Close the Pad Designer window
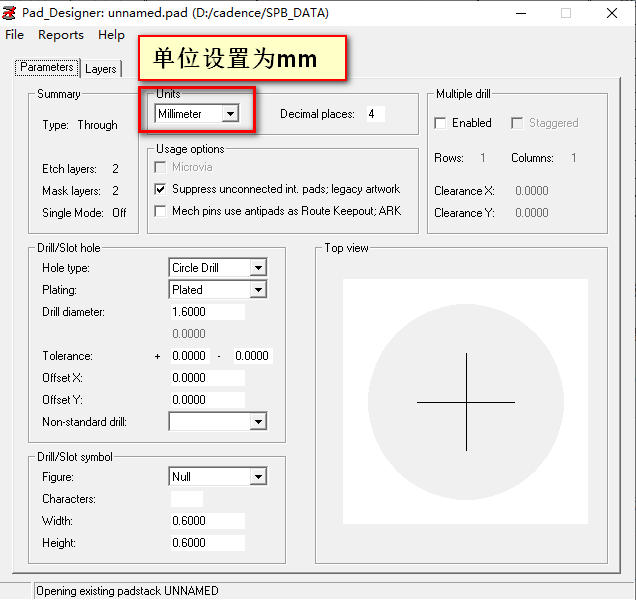Image resolution: width=636 pixels, height=600 pixels. tap(611, 13)
